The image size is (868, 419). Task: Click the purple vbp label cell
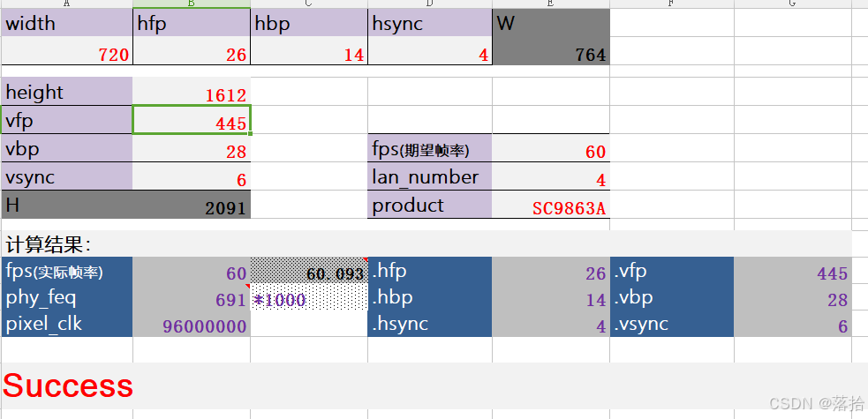[66, 148]
